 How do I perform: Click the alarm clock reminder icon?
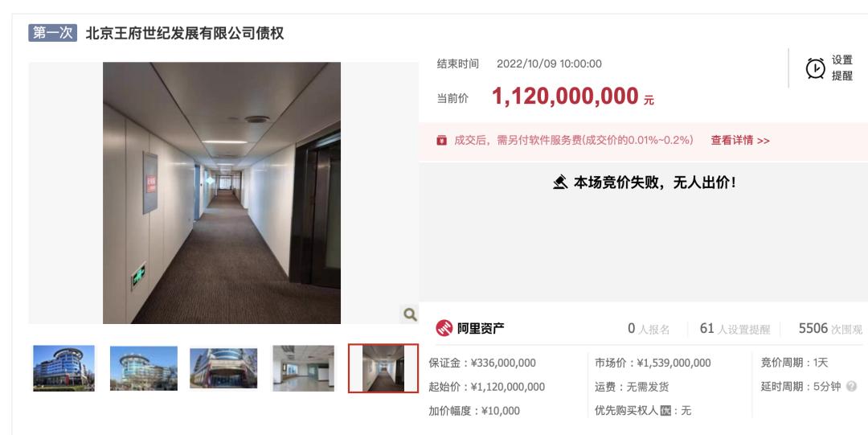coord(815,68)
